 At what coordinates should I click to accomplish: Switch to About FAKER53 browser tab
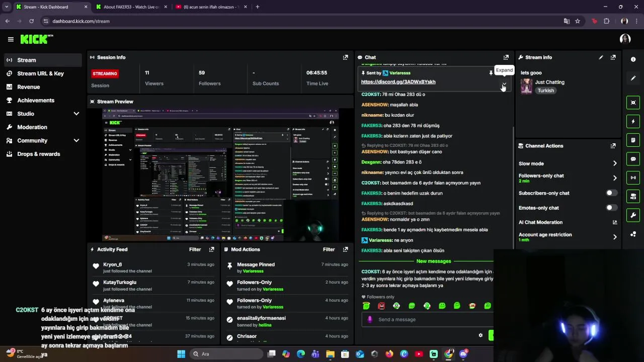[131, 7]
